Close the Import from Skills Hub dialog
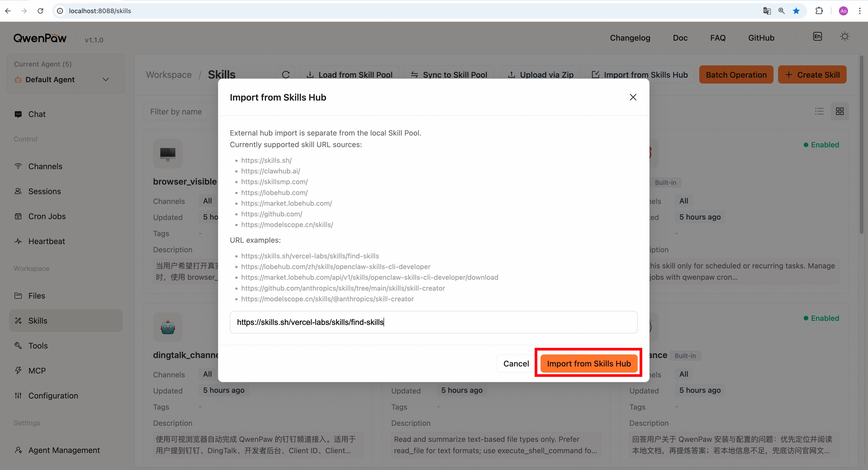The image size is (868, 470). [633, 97]
